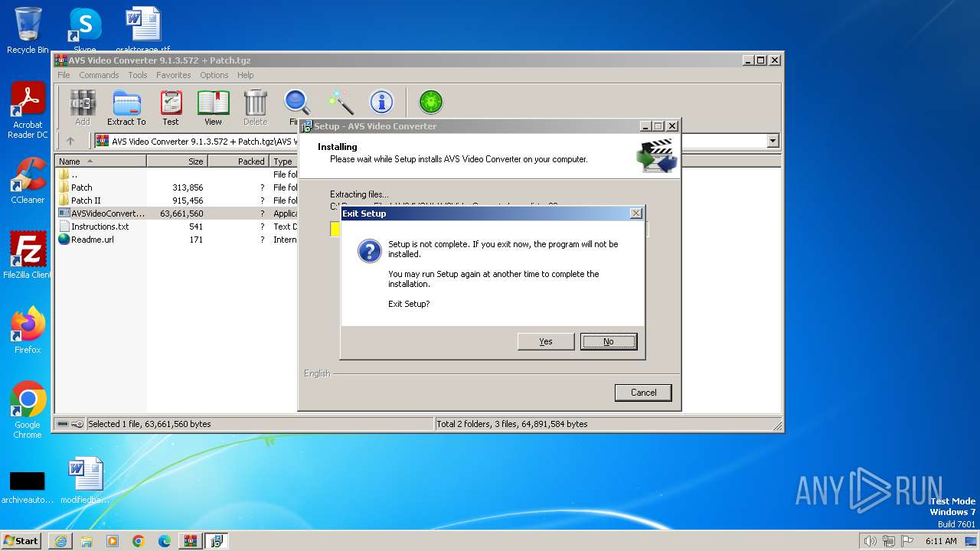Click the up-one-level arrow in WinRAR
This screenshot has height=551, width=980.
click(70, 141)
